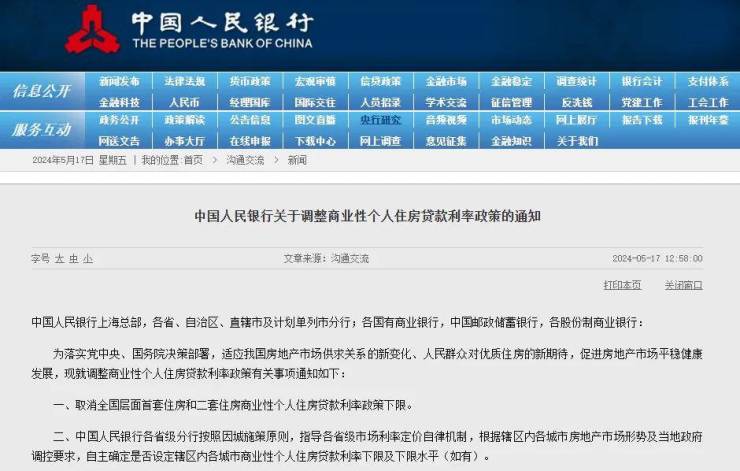Set font size to 大
This screenshot has width=740, height=471.
(59, 259)
